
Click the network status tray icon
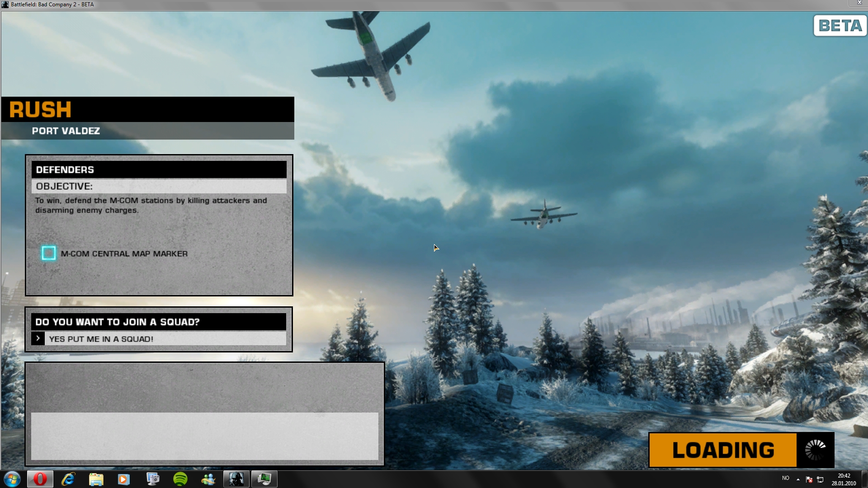[x=821, y=479]
